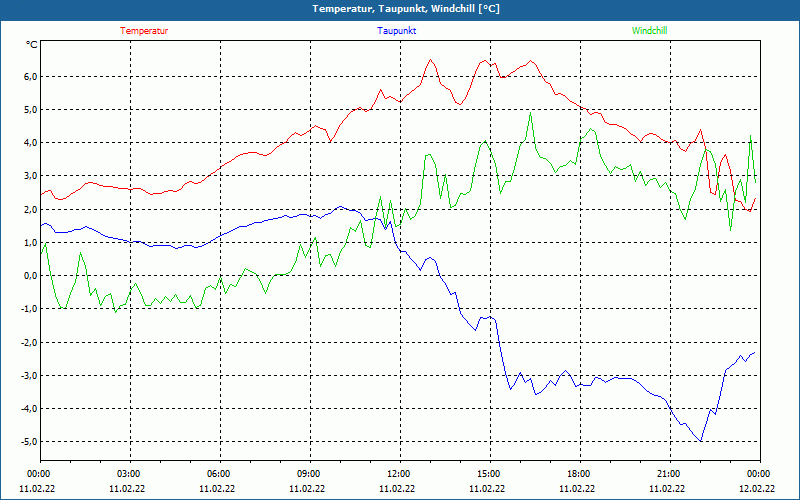Click the '5,0' y-axis value
This screenshot has width=800, height=500.
pos(31,110)
